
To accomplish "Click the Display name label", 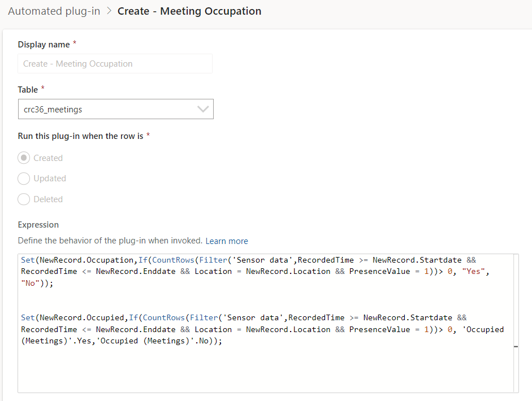I will 44,45.
